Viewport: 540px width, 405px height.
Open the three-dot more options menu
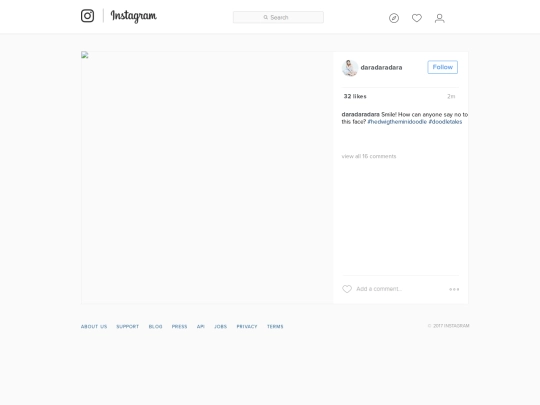click(454, 289)
